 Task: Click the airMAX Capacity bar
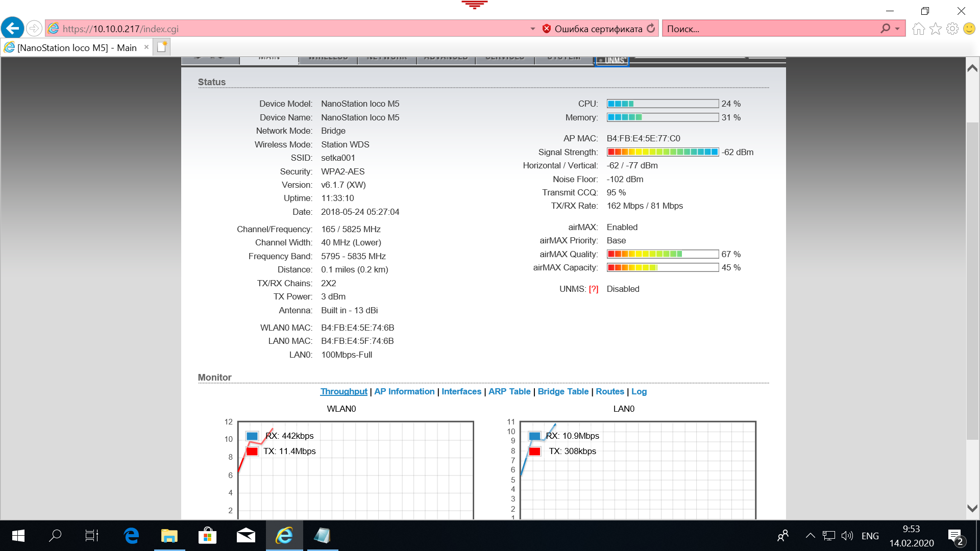coord(663,267)
